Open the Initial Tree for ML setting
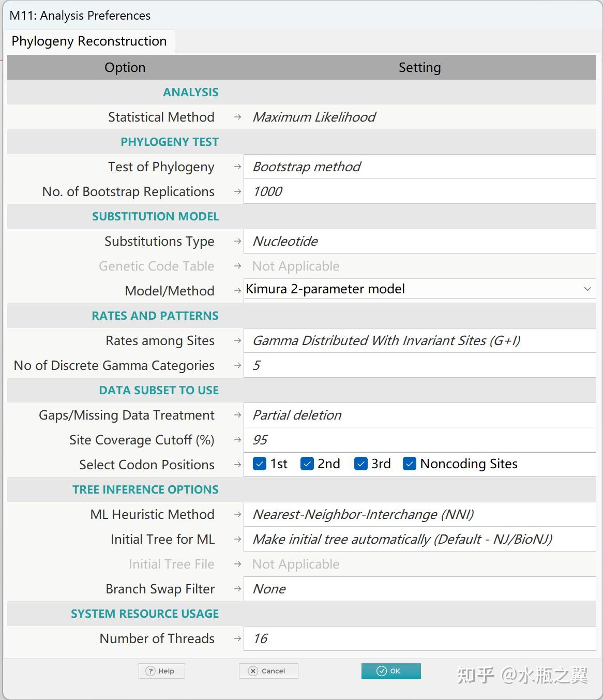This screenshot has height=700, width=603. pyautogui.click(x=419, y=539)
